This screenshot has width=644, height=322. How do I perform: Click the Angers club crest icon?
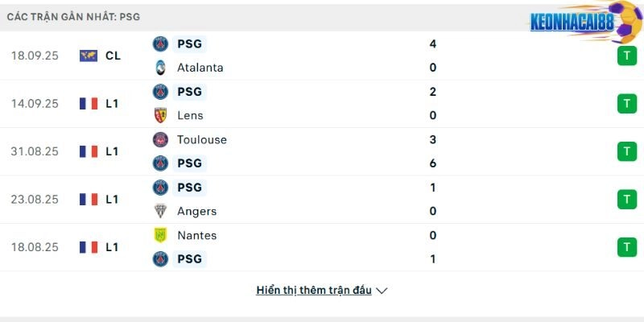[160, 211]
